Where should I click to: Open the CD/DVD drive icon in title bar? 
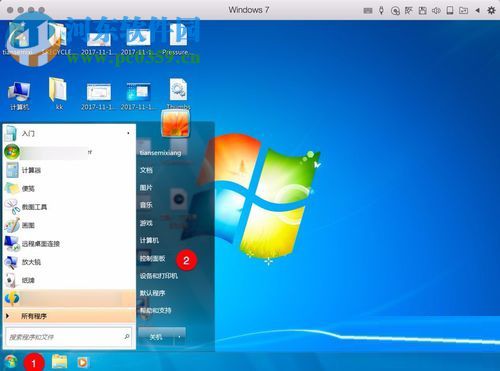[395, 11]
